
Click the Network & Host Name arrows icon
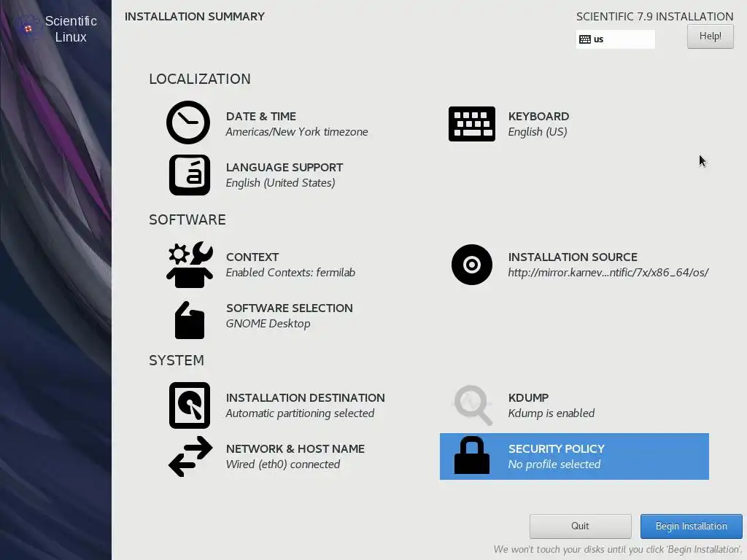pyautogui.click(x=190, y=456)
